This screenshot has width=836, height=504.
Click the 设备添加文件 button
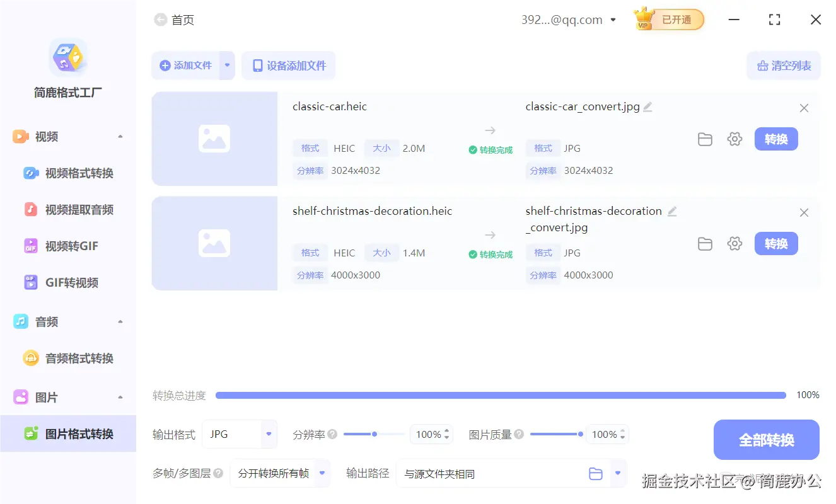289,66
